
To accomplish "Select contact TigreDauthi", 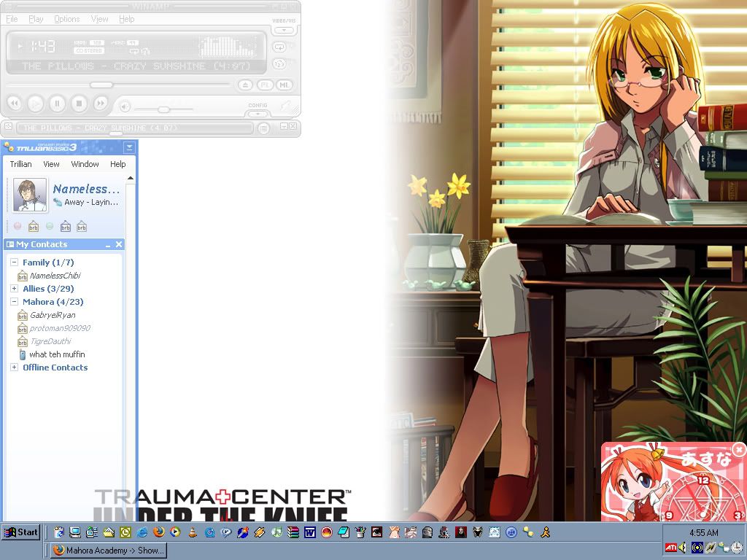I will [x=50, y=341].
